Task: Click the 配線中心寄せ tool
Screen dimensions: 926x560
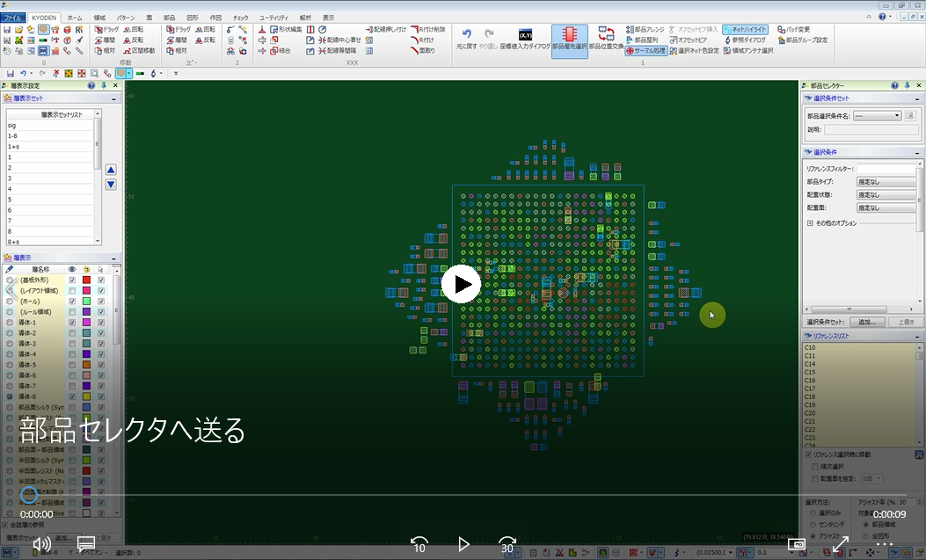Action: [x=339, y=40]
